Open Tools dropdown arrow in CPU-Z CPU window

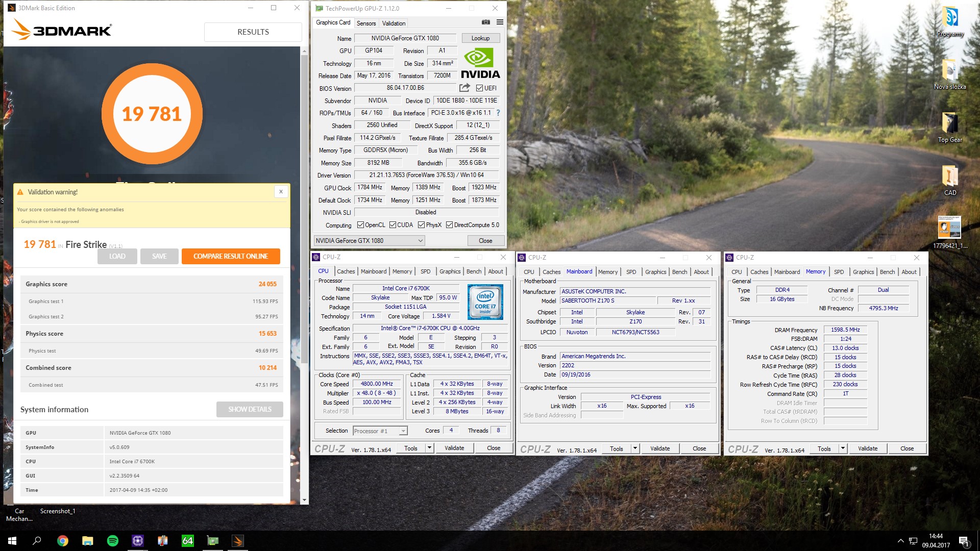(429, 448)
